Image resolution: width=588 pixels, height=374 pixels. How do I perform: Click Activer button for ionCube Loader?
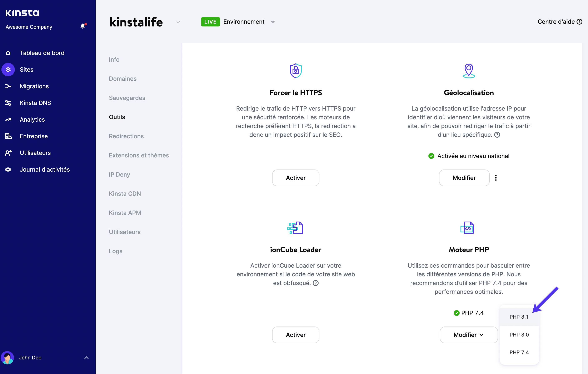click(x=296, y=335)
